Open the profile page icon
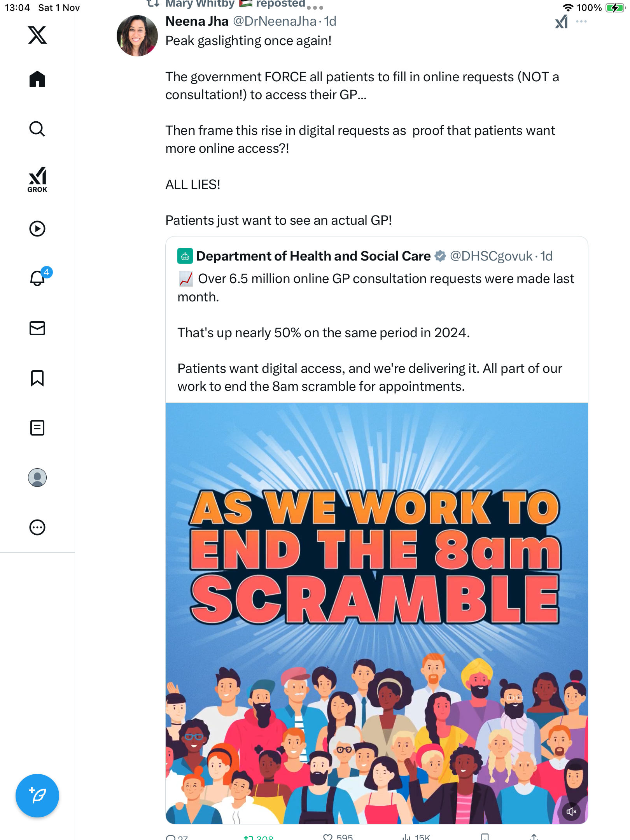 tap(37, 478)
